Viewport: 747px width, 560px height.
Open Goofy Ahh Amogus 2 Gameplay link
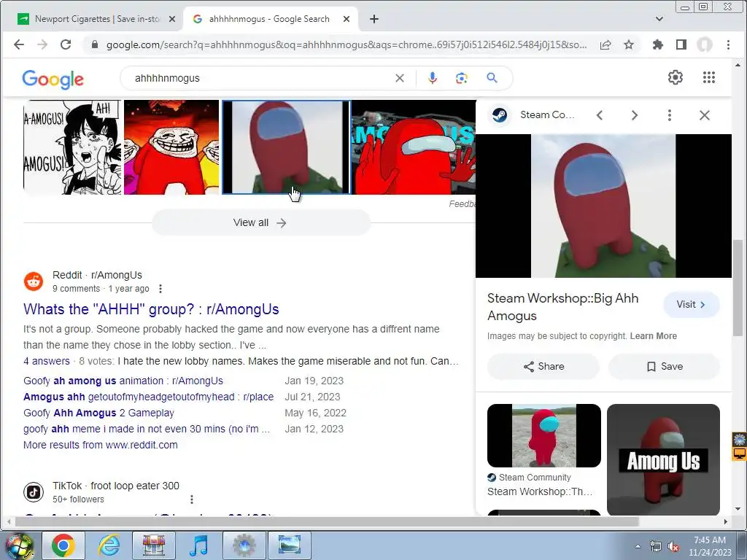pyautogui.click(x=98, y=413)
